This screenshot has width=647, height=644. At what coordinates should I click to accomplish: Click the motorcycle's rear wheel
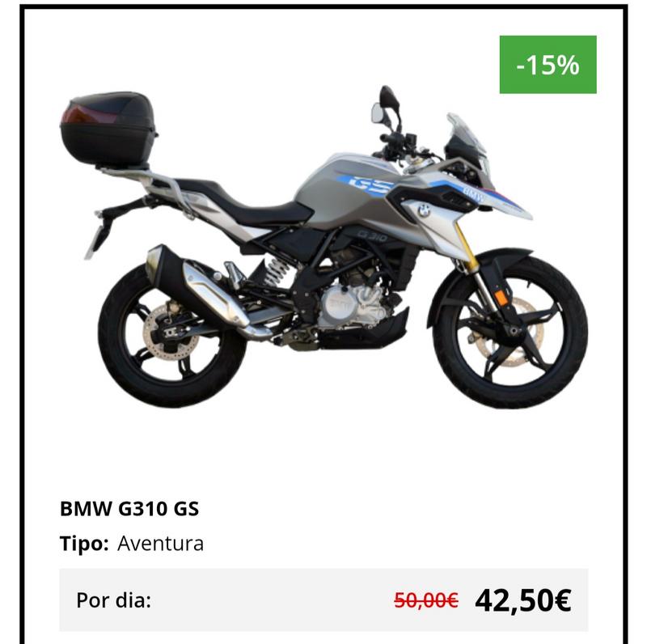[x=171, y=337]
